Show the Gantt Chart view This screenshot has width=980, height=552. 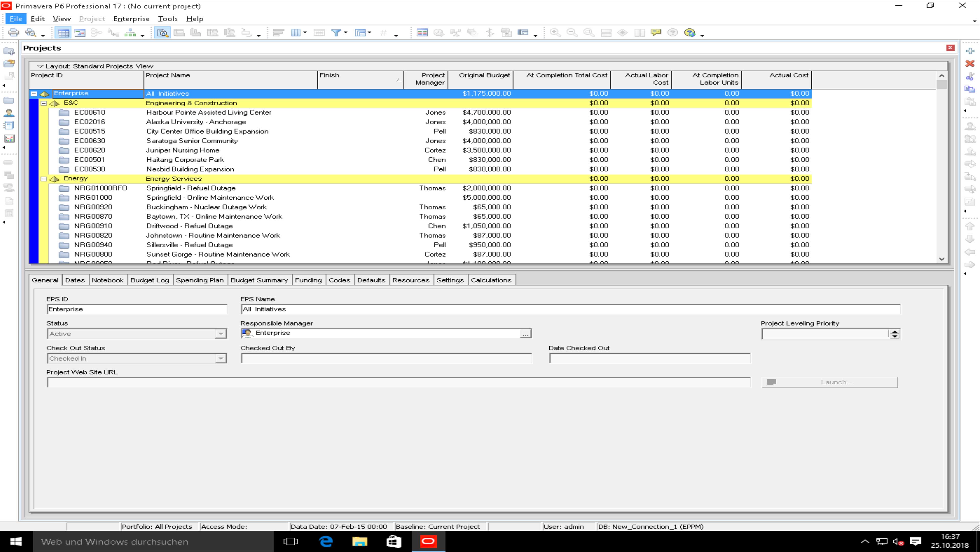pos(79,33)
